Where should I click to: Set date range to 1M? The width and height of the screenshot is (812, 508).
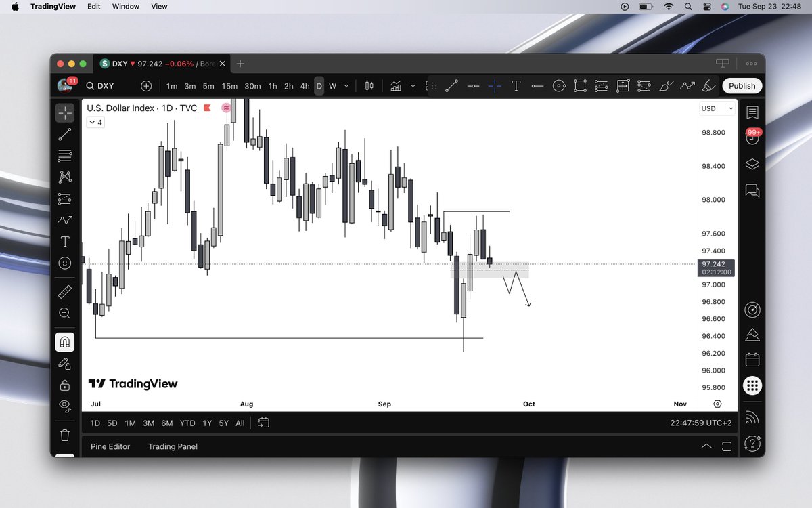click(x=130, y=423)
